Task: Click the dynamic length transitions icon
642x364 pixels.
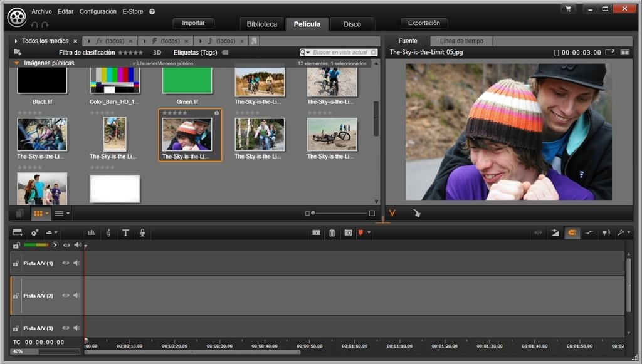Action: tap(555, 232)
